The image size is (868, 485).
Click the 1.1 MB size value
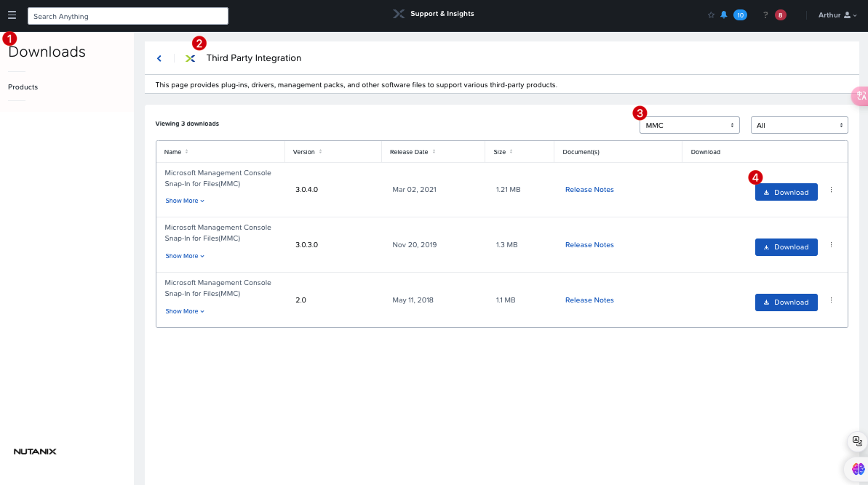(x=506, y=300)
